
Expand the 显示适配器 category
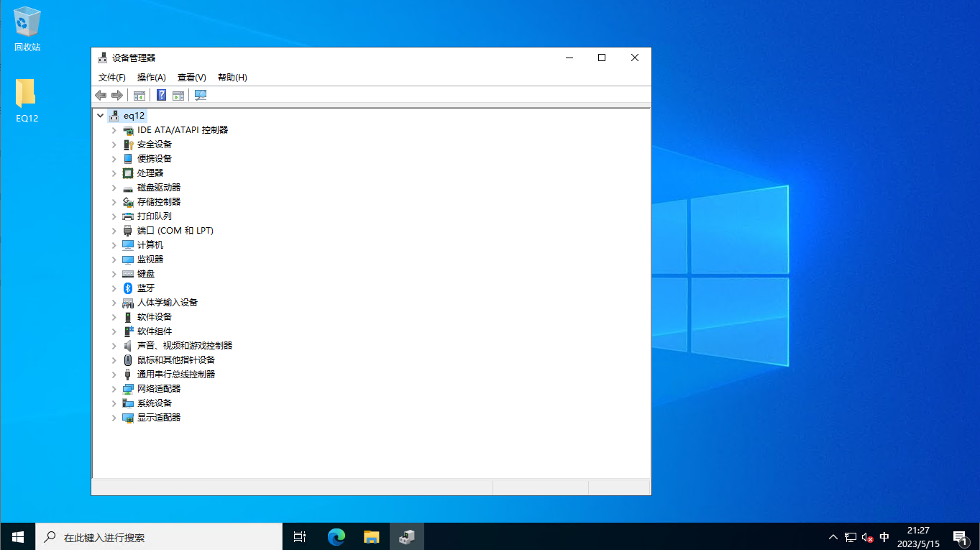tap(114, 417)
